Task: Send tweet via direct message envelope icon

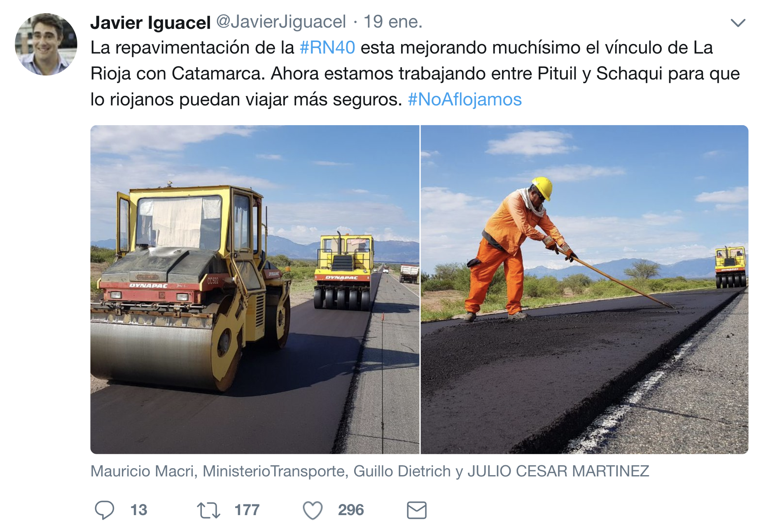Action: click(417, 510)
